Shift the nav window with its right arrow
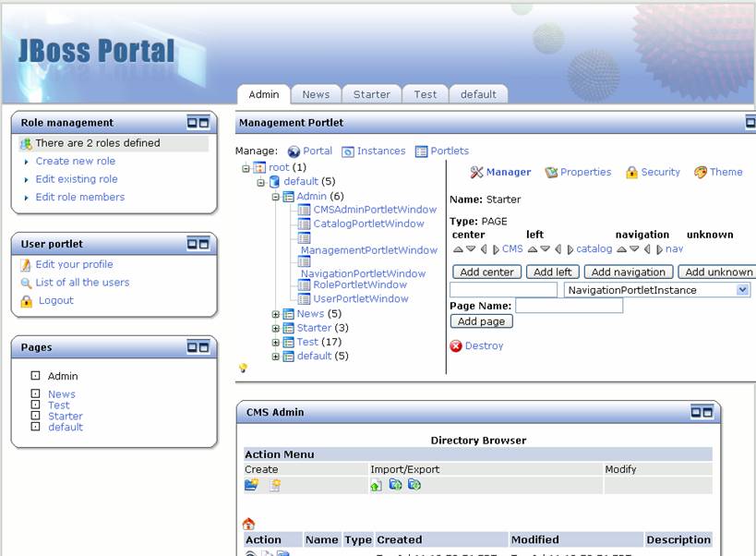 (x=659, y=249)
